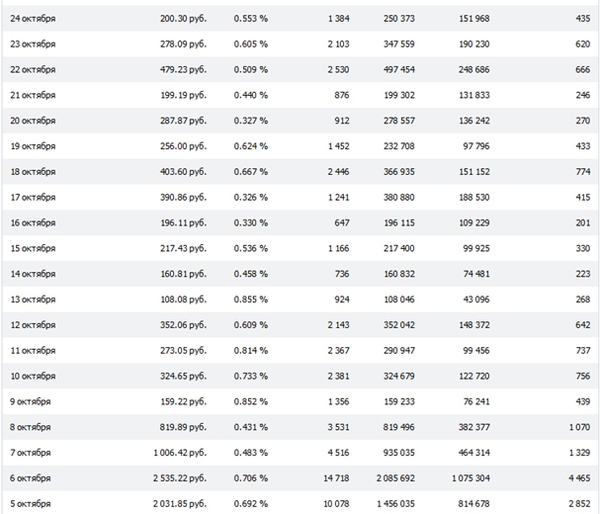Click the 16 октября date row

click(x=32, y=223)
